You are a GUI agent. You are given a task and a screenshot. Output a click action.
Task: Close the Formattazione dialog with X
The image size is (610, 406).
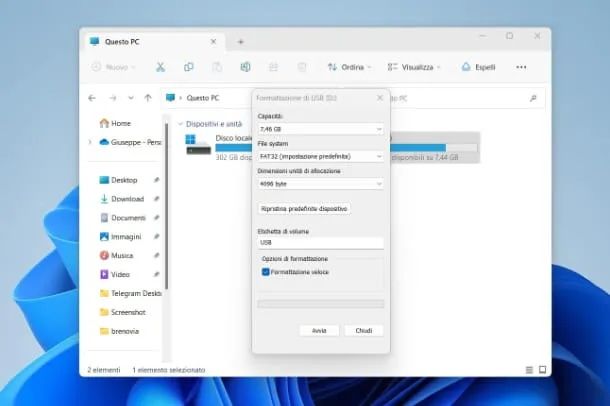point(380,98)
